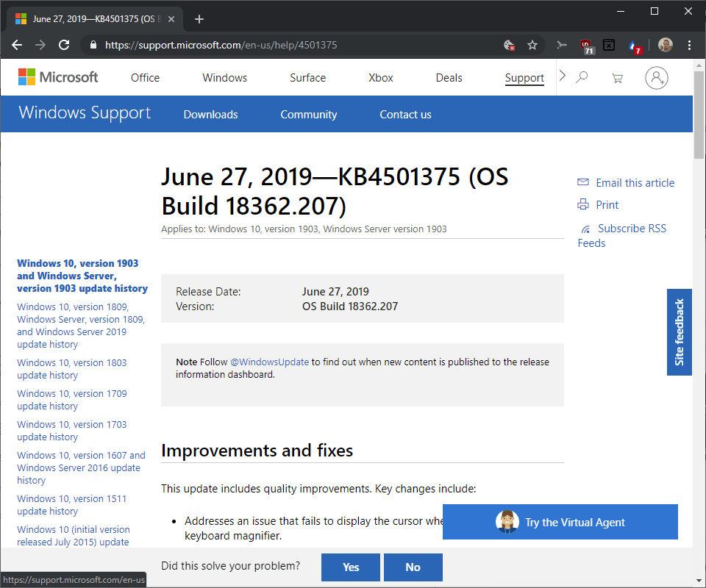706x588 pixels.
Task: Click the search magnifier icon
Action: [x=582, y=77]
